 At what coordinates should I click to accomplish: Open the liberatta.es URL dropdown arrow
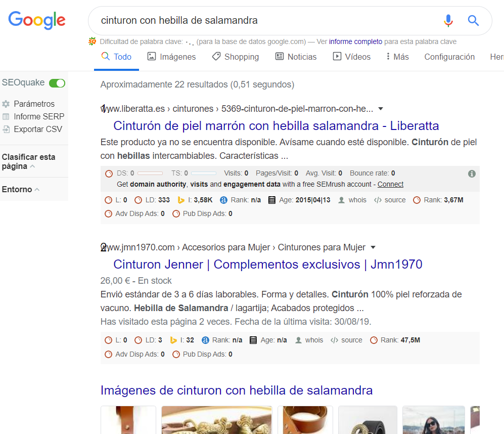[x=381, y=109]
